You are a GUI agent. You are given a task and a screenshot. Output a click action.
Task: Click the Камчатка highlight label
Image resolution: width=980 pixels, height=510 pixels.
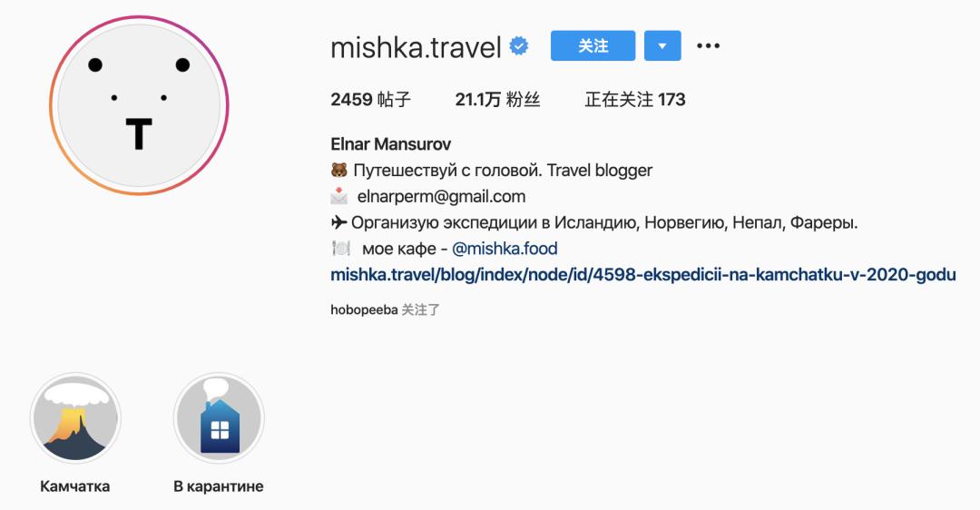75,486
